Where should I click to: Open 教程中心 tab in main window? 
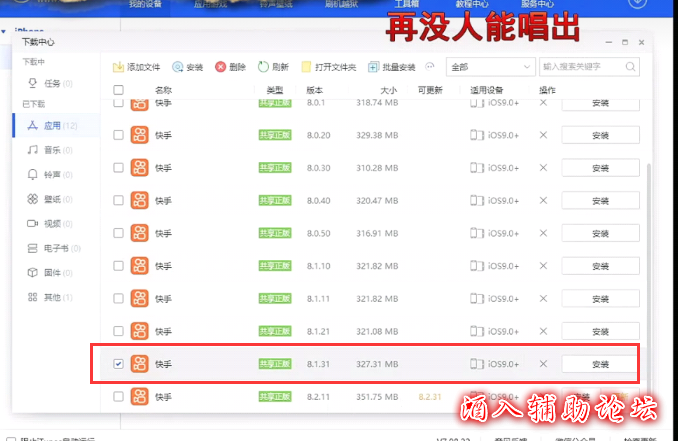pos(472,4)
